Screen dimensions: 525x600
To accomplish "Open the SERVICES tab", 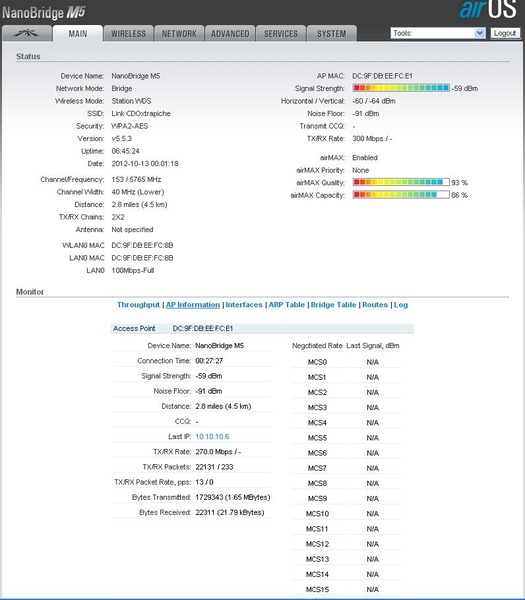I will click(281, 34).
